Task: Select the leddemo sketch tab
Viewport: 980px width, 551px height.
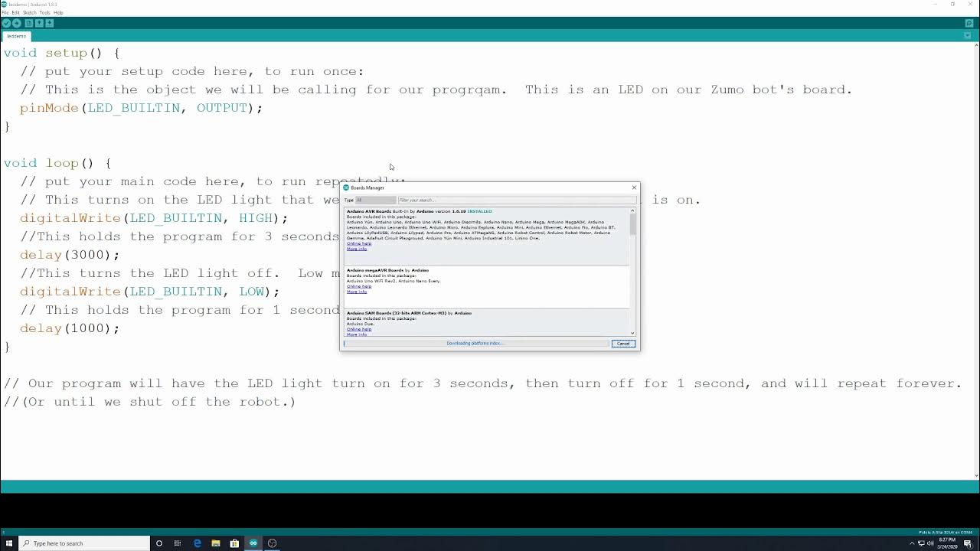Action: pos(16,36)
